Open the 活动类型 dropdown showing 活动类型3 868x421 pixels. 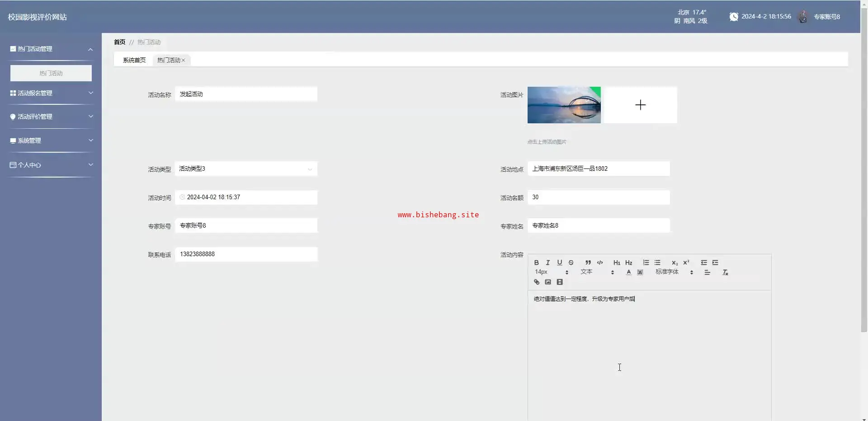click(246, 169)
